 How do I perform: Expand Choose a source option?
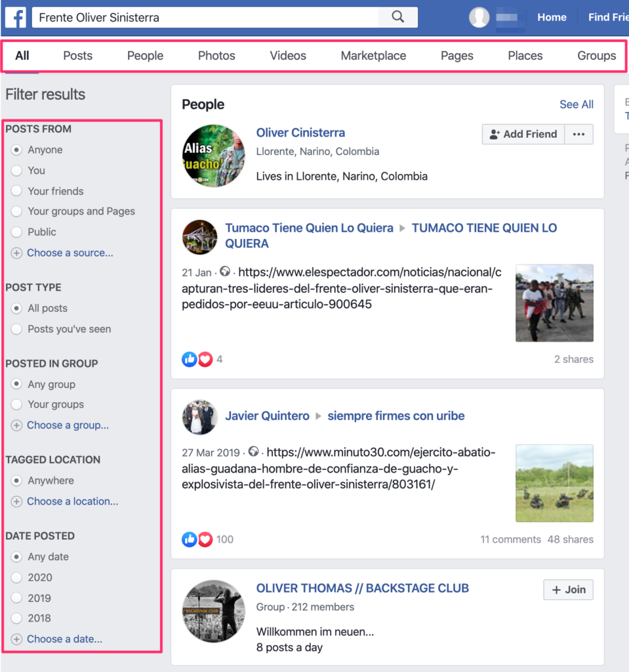coord(70,253)
